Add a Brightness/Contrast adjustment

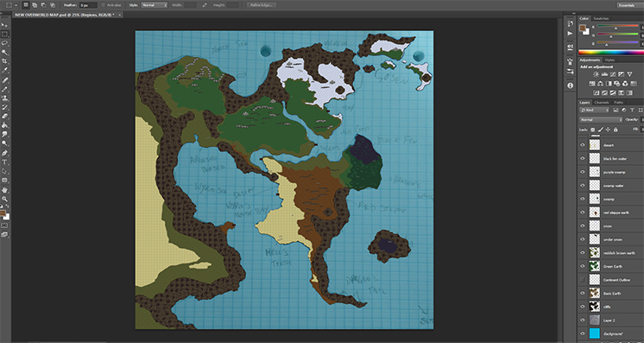(596, 74)
